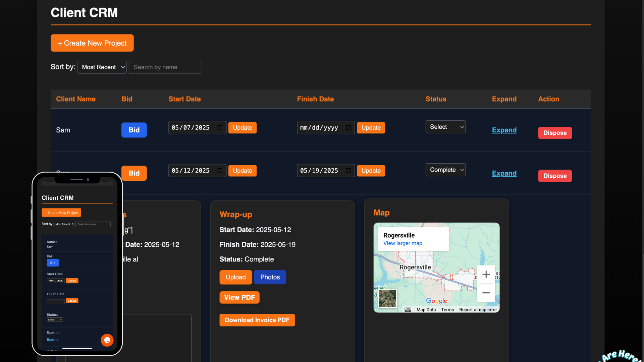Switch map to satellite view thumbnail
Image resolution: width=644 pixels, height=362 pixels.
387,298
